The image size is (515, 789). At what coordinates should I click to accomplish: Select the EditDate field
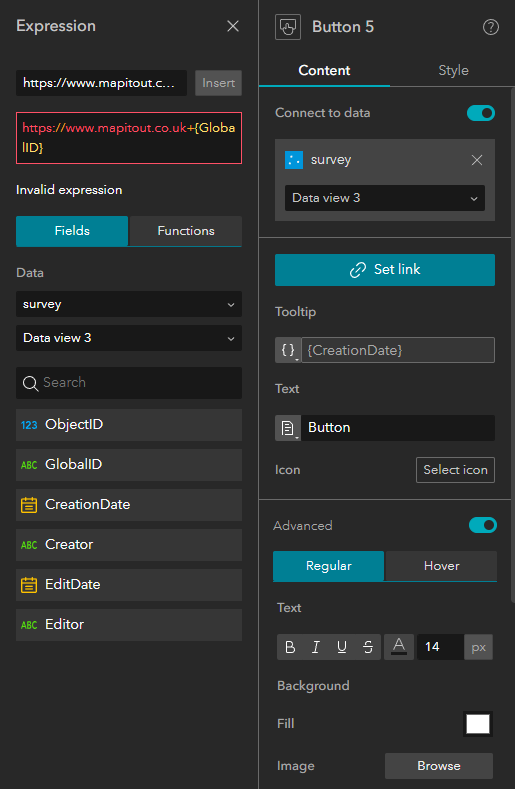click(129, 585)
